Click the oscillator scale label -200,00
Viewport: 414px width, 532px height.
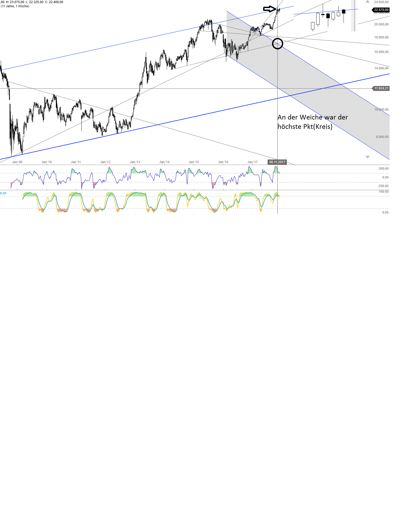tap(383, 186)
